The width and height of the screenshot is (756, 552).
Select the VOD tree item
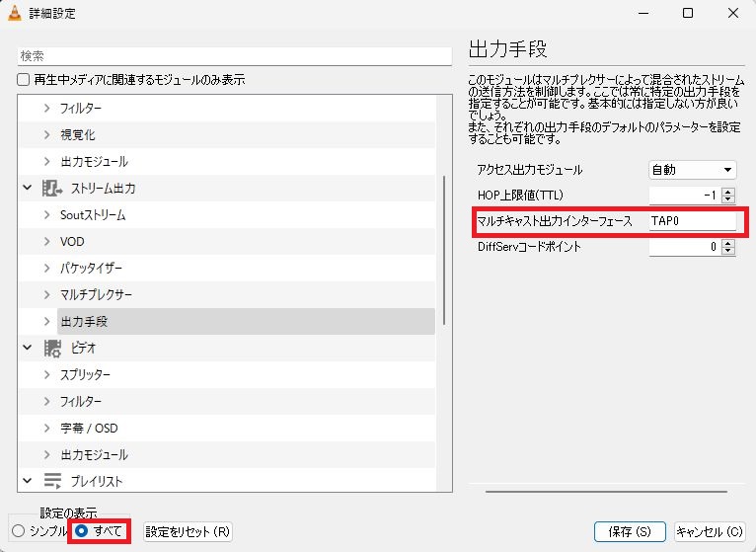click(71, 241)
